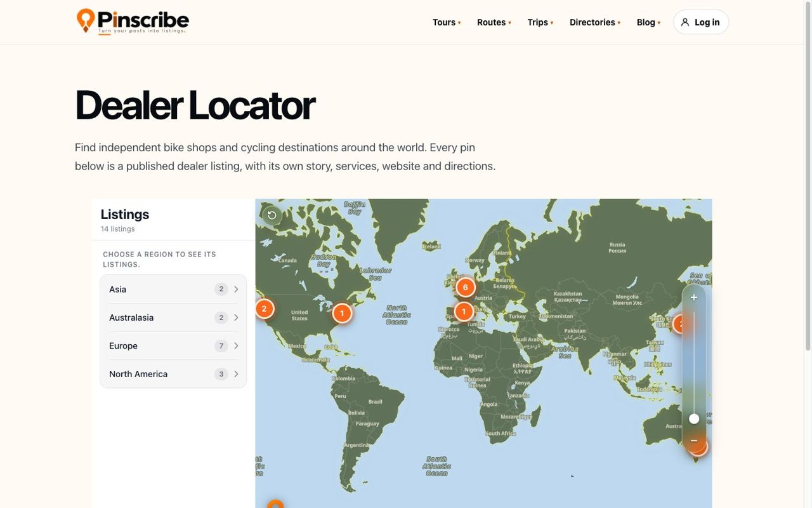Open the cluster marker 2 on the US west coast
The width and height of the screenshot is (812, 508).
[x=265, y=309]
